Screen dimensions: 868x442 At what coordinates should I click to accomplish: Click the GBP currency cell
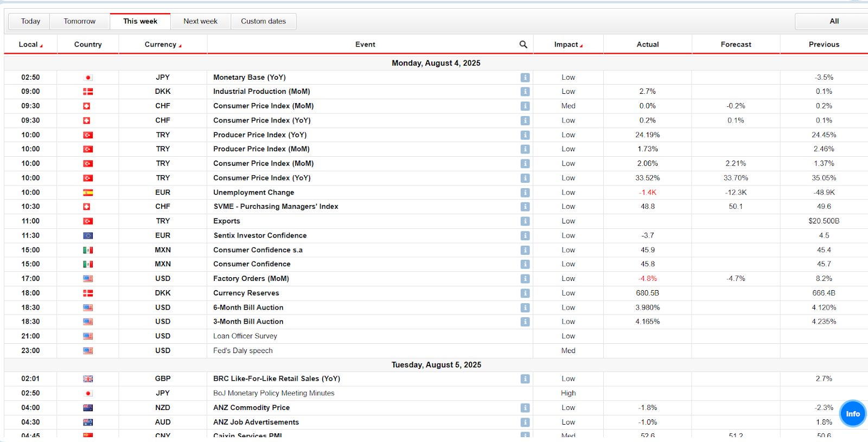pyautogui.click(x=163, y=379)
